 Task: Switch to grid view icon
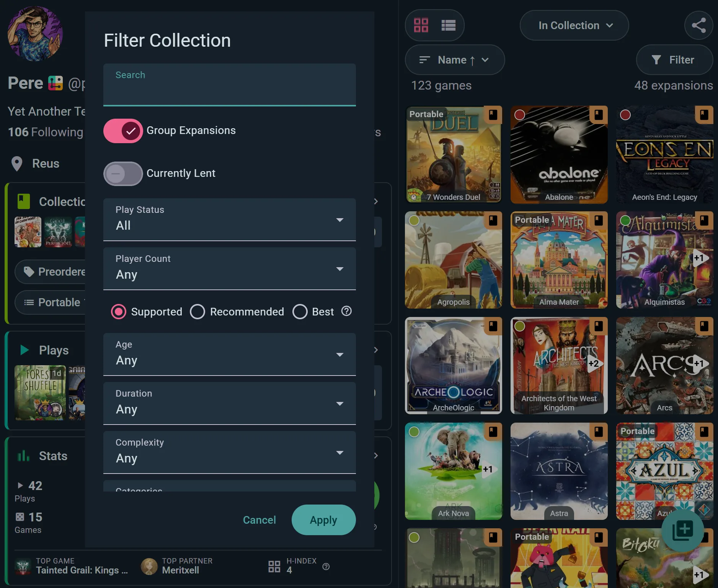tap(421, 25)
